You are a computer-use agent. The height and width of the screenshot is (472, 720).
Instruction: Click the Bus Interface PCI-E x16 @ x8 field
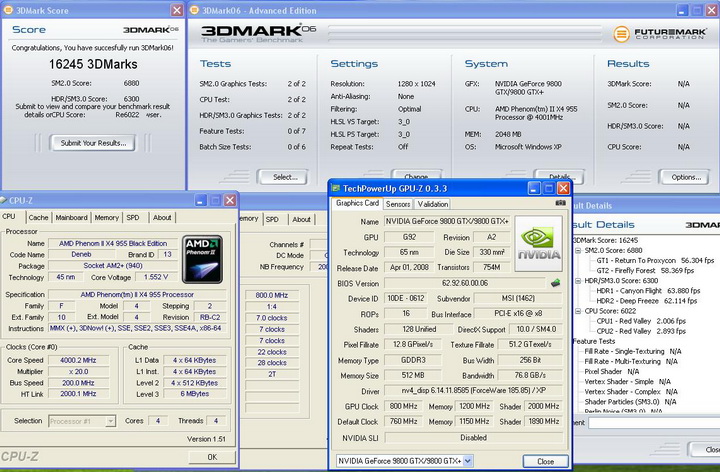click(518, 314)
